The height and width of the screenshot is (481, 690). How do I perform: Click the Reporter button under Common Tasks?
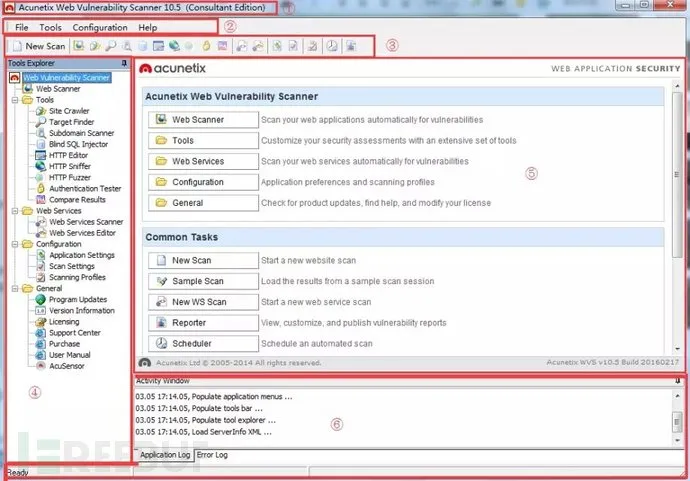tap(203, 323)
